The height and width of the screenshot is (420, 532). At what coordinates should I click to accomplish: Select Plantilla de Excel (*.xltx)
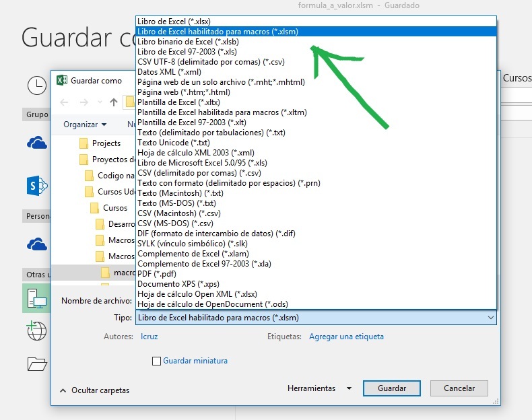click(316, 102)
